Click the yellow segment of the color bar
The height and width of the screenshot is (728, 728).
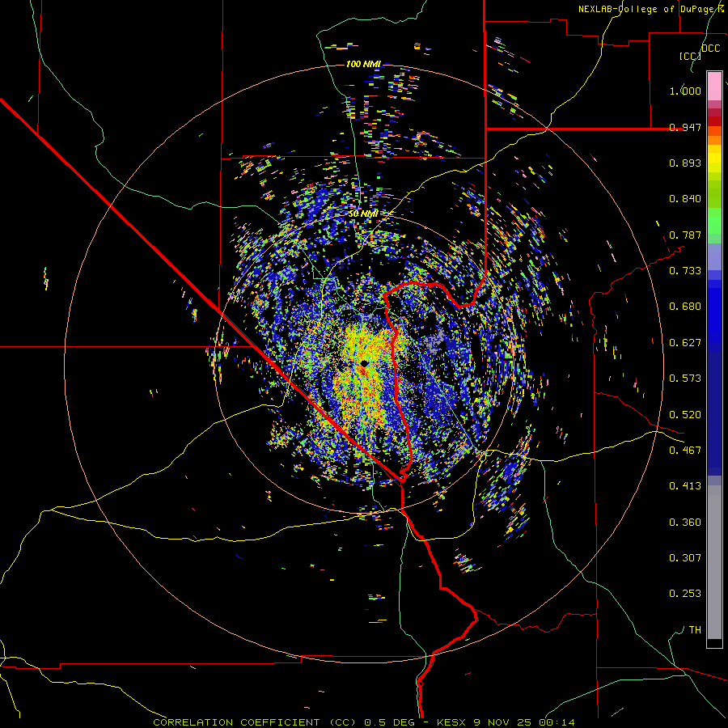coord(714,159)
